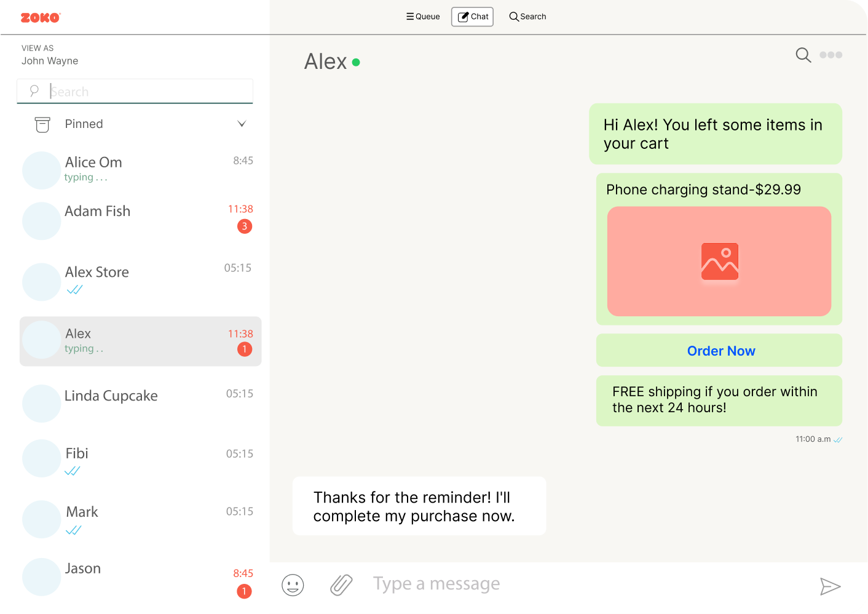The width and height of the screenshot is (868, 614).
Task: Click Linda Cupcake's avatar
Action: [41, 404]
